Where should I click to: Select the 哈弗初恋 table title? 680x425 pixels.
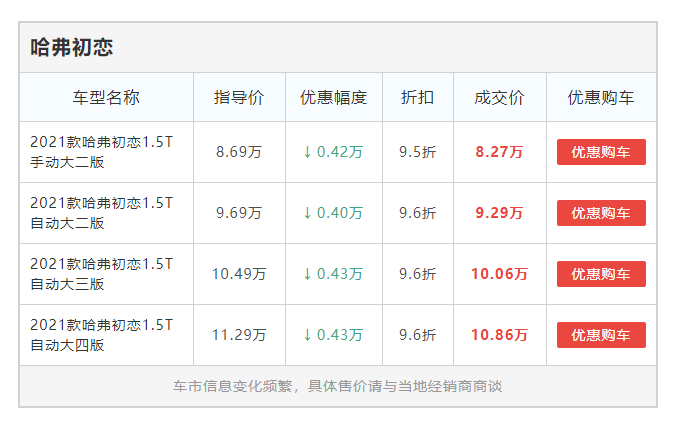click(72, 47)
